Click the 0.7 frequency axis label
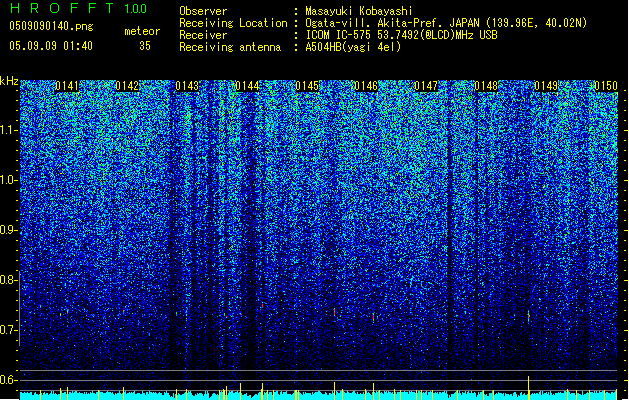629x400 pixels. tap(9, 330)
